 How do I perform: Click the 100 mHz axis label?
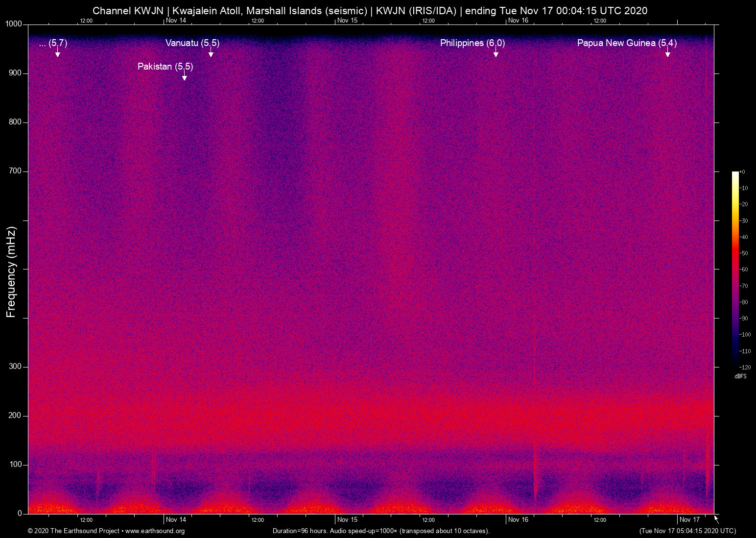point(17,463)
